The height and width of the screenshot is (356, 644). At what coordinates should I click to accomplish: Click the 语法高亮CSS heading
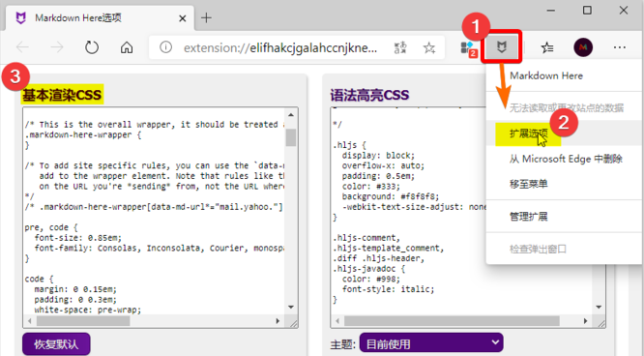point(369,95)
